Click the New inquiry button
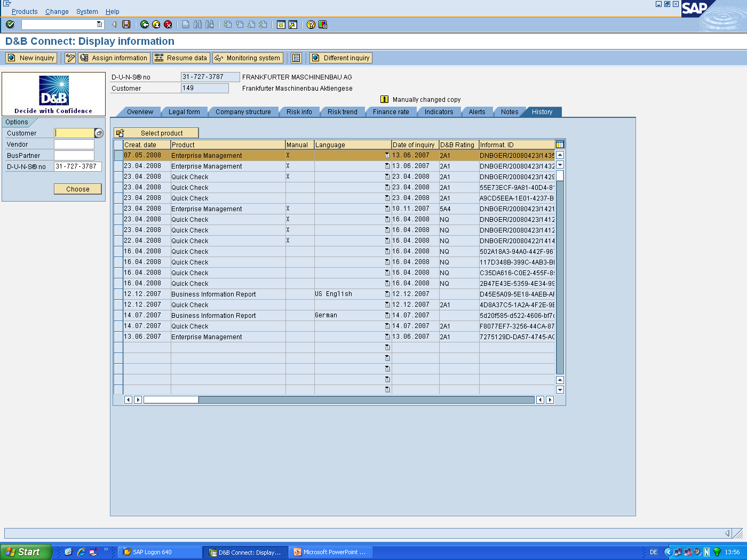This screenshot has height=560, width=747. [x=31, y=58]
